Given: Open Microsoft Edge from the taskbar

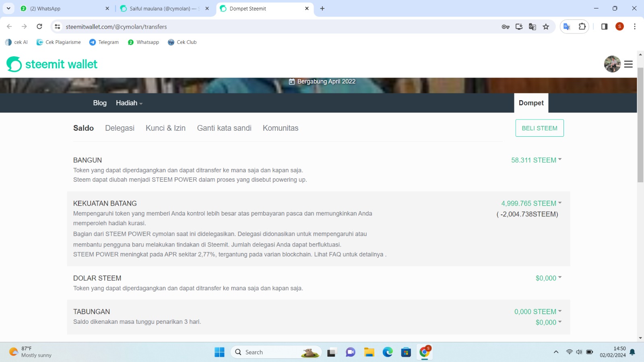Looking at the screenshot, I should click(388, 352).
